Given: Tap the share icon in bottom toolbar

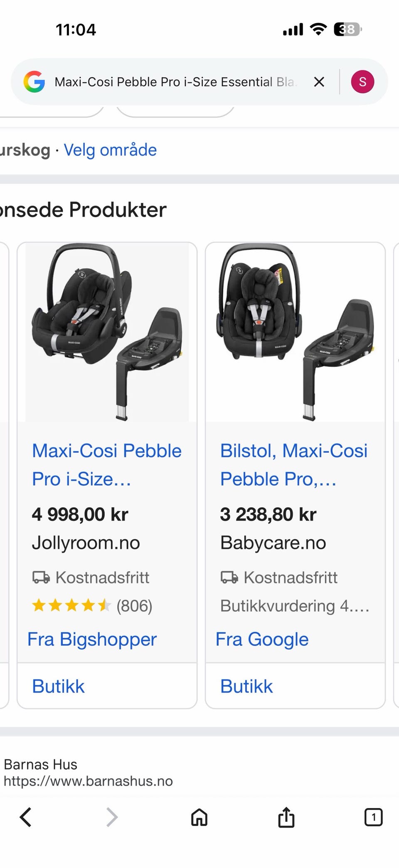Looking at the screenshot, I should tap(286, 816).
